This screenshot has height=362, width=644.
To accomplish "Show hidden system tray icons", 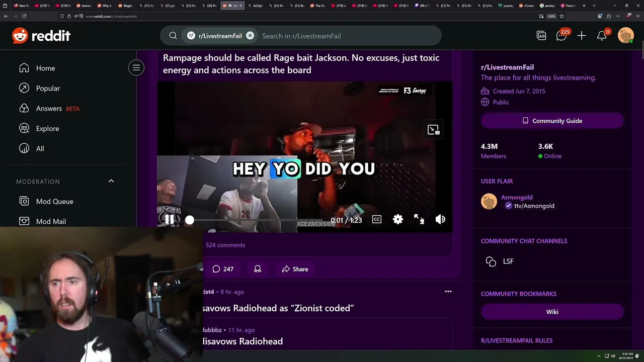I will (x=599, y=356).
